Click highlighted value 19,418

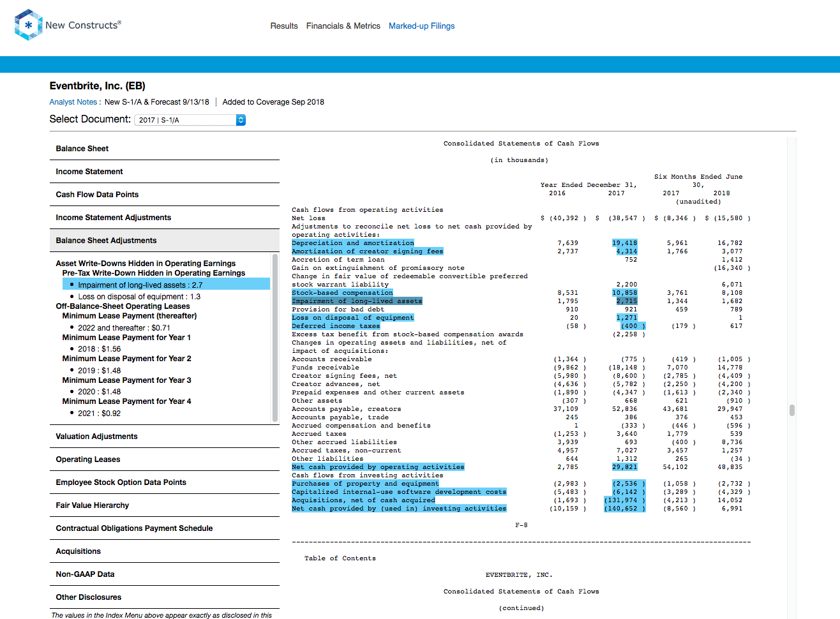click(x=625, y=243)
